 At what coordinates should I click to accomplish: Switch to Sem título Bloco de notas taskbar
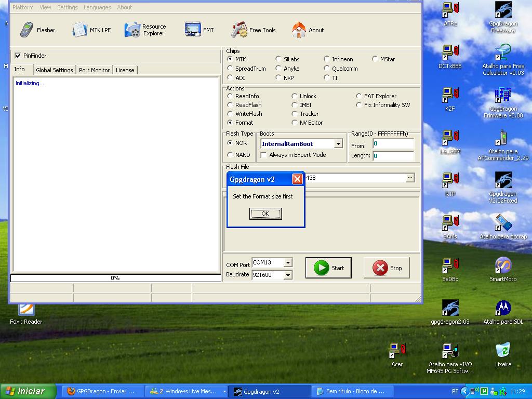pyautogui.click(x=352, y=391)
